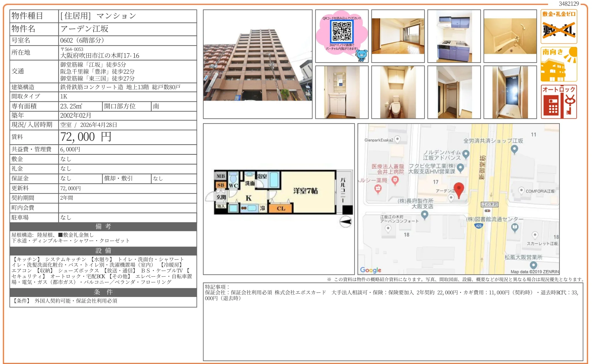Open the blue kitchen photo
The image size is (592, 364).
(454, 36)
